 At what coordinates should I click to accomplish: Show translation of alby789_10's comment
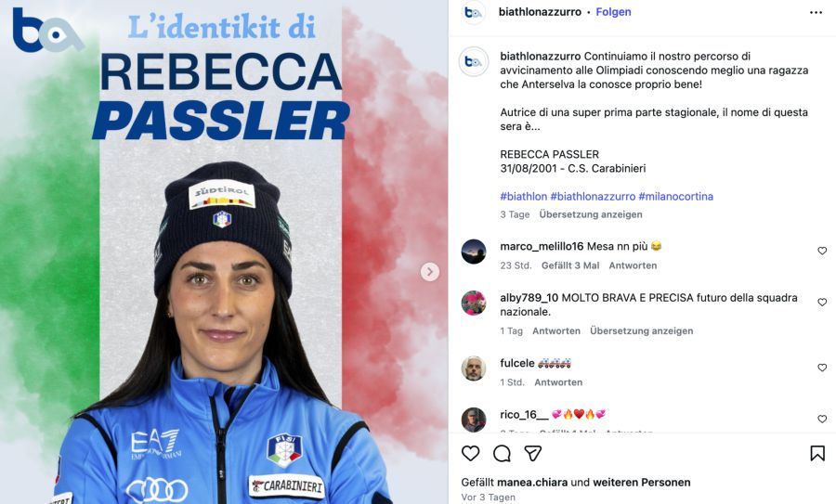641,330
